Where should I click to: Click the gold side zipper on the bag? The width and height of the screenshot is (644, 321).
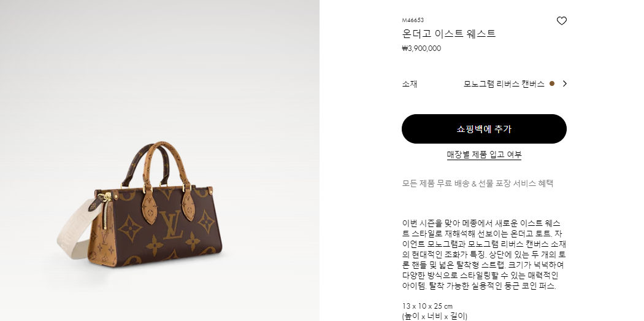pyautogui.click(x=105, y=213)
